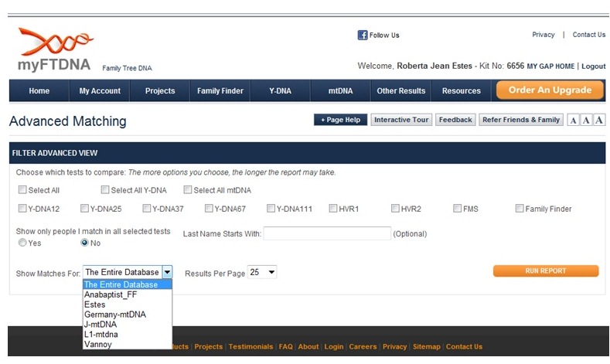610x364 pixels.
Task: Click the Order An Upgrade button
Action: pos(550,90)
